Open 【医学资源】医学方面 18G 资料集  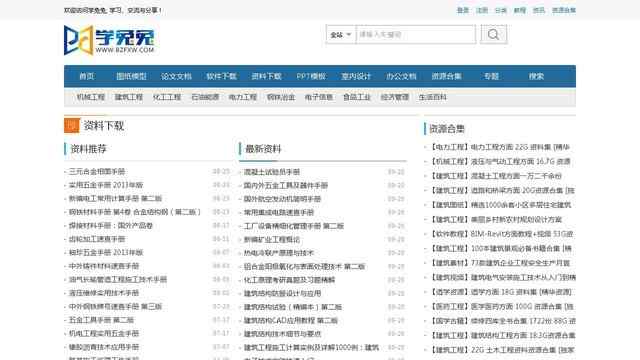[502, 291]
